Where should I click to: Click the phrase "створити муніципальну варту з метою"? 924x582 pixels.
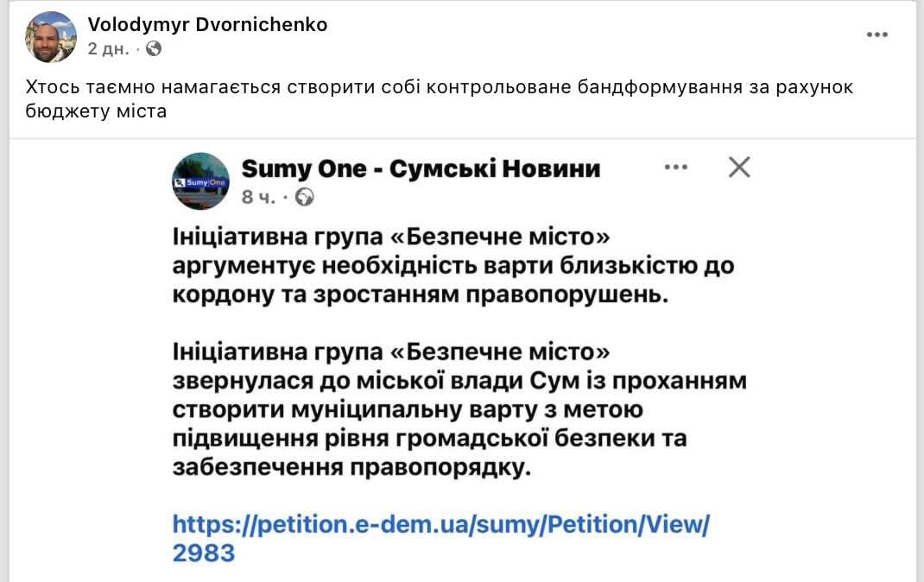[408, 409]
